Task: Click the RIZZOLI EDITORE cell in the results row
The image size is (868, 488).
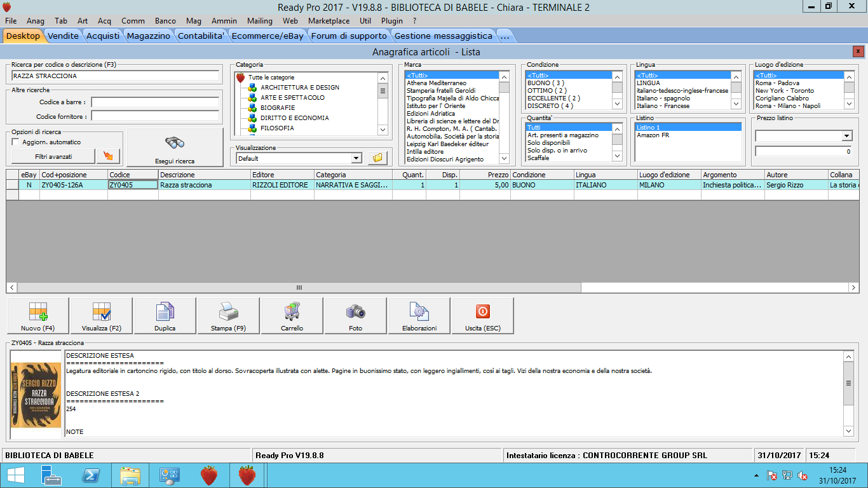Action: [x=282, y=185]
